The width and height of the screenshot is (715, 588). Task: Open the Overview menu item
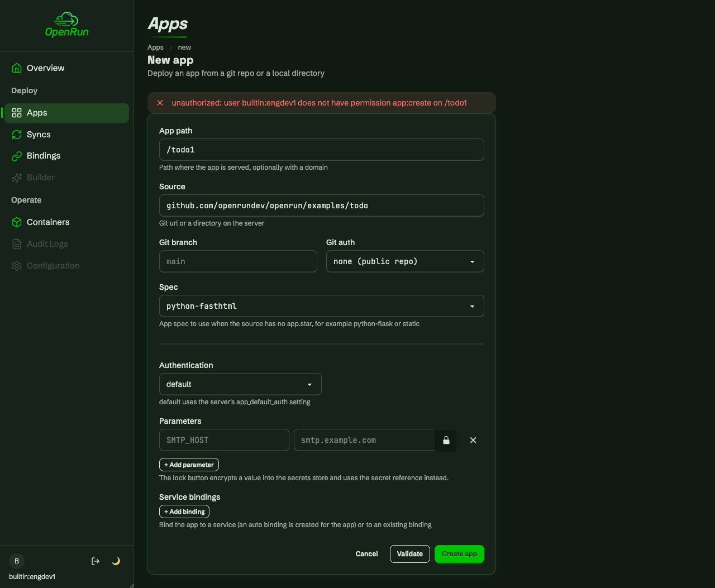[x=66, y=68]
